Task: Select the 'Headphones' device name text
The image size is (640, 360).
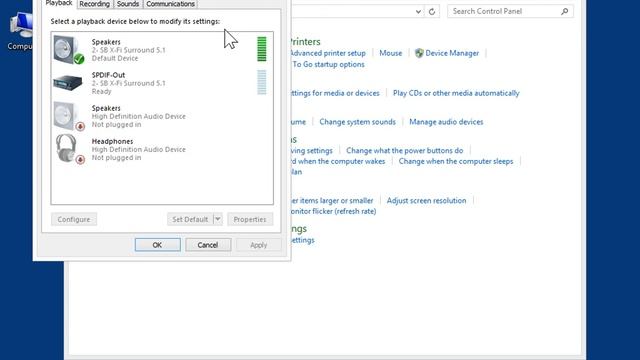Action: tap(112, 141)
